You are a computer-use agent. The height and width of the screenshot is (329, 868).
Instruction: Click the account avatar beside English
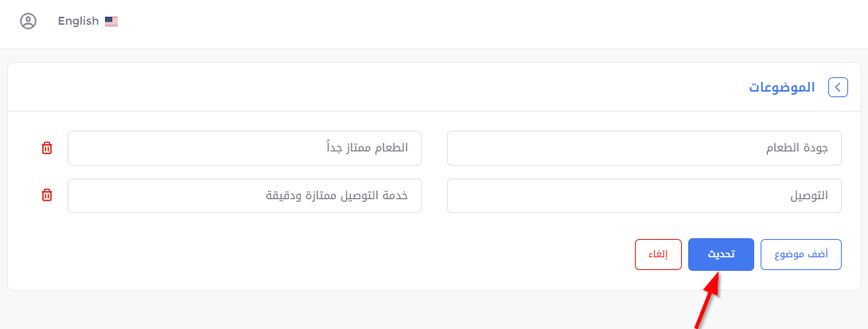coord(28,21)
